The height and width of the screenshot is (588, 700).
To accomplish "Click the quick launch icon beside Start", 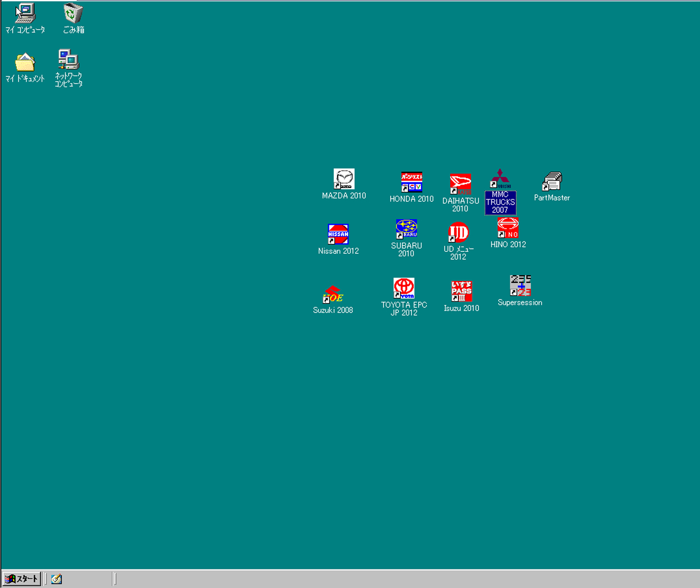I will tap(56, 579).
